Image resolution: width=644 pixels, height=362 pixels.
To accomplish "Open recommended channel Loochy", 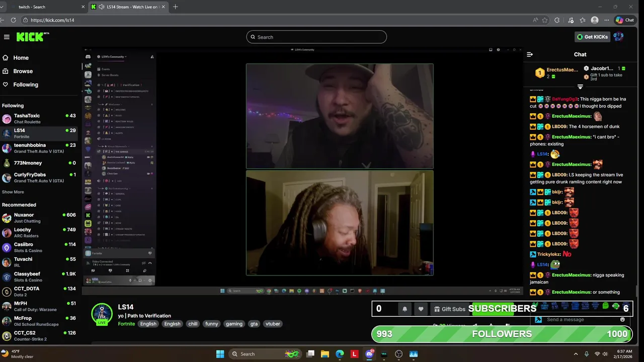I will tap(39, 232).
